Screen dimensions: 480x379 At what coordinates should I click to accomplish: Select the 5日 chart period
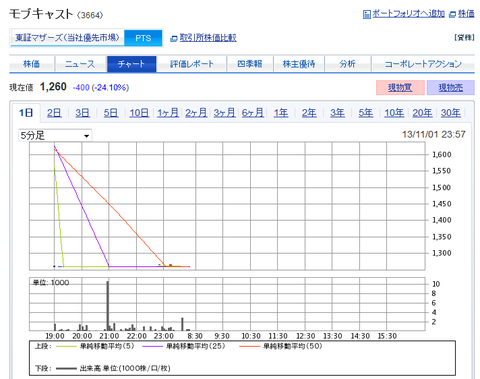(x=111, y=113)
